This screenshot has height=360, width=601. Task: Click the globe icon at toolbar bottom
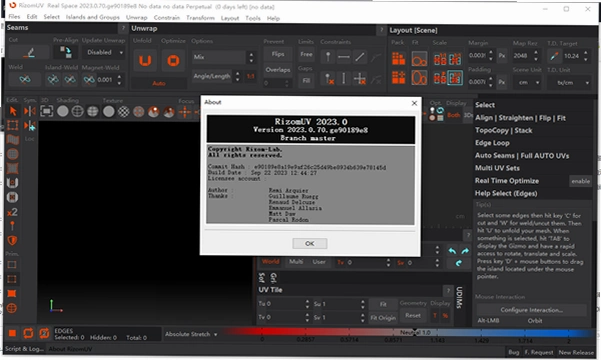click(12, 308)
